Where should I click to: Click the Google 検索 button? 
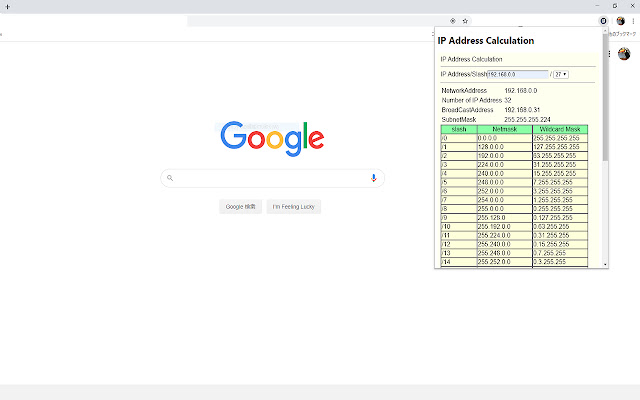(x=240, y=207)
